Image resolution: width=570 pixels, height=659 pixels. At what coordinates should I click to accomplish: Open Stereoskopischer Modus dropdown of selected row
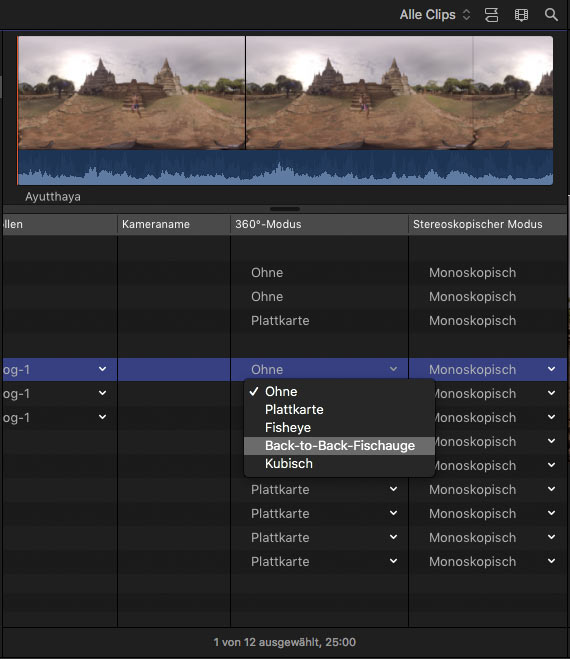coord(552,369)
